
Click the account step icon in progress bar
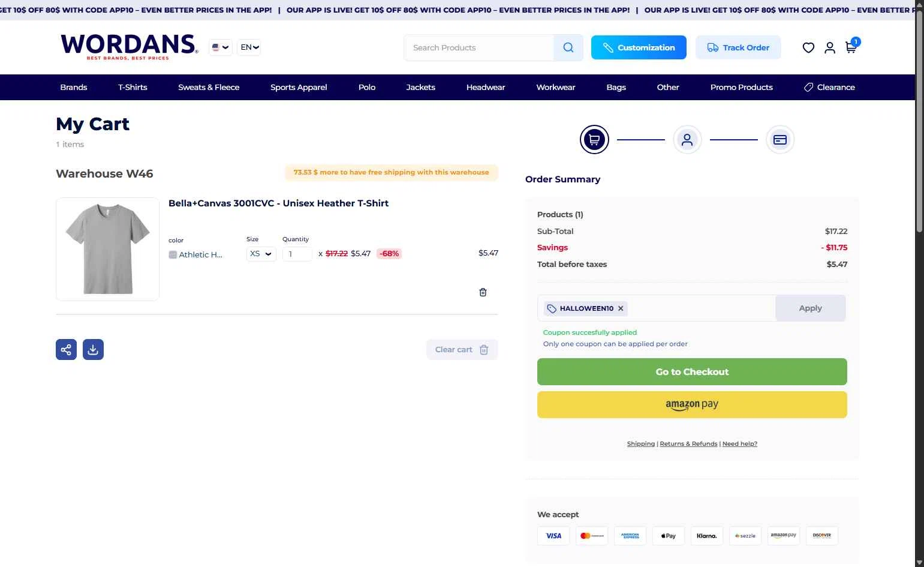(687, 140)
